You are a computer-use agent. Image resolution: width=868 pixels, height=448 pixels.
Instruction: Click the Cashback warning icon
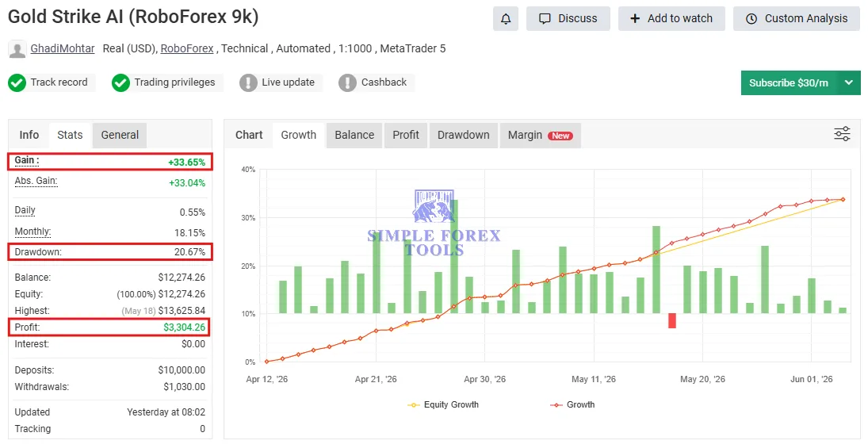[x=347, y=83]
